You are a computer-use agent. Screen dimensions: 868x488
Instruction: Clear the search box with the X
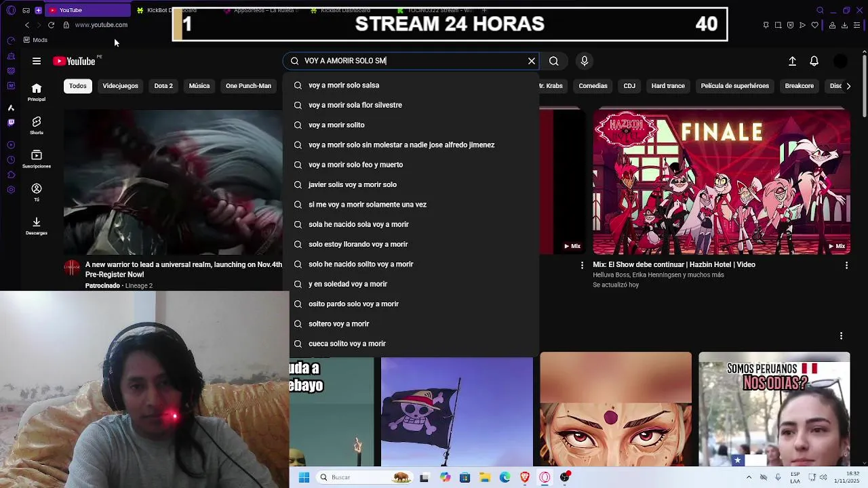(532, 61)
